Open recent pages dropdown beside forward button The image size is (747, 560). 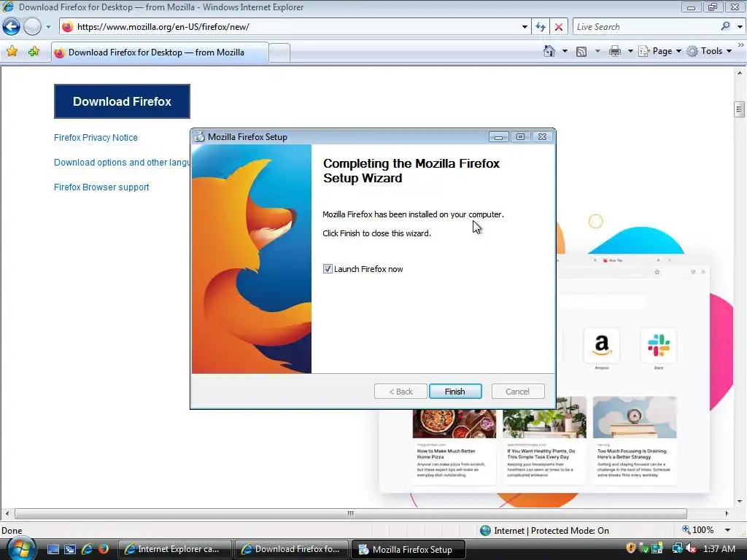[x=48, y=27]
